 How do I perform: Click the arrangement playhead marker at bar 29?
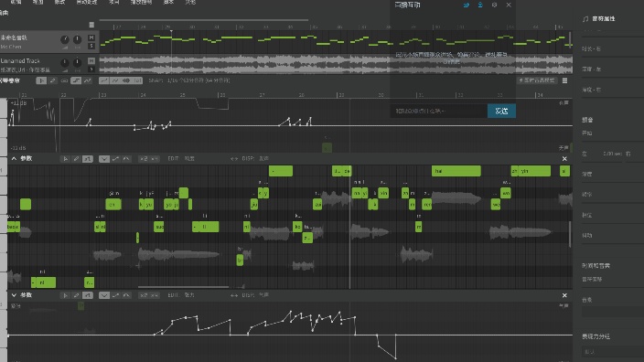[171, 31]
